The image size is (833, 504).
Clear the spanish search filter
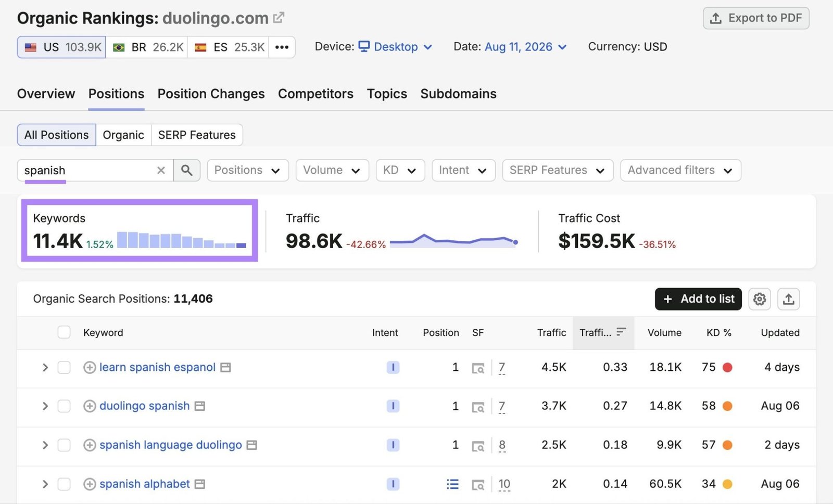click(x=161, y=170)
